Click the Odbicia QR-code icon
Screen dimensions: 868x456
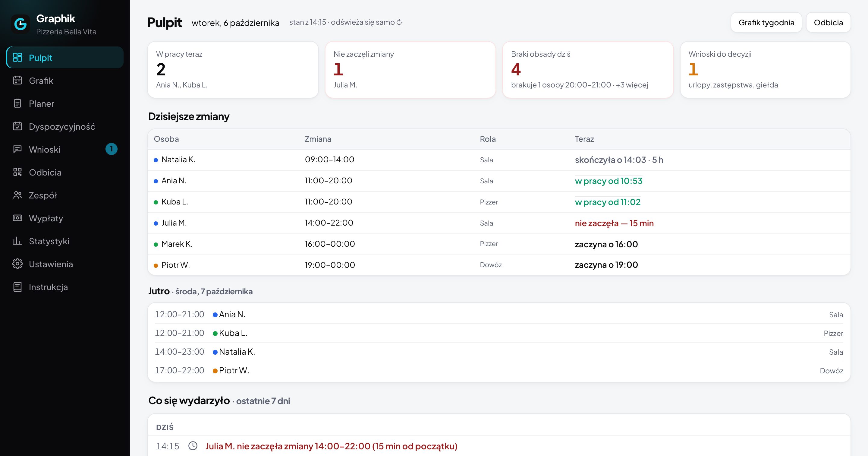coord(17,172)
